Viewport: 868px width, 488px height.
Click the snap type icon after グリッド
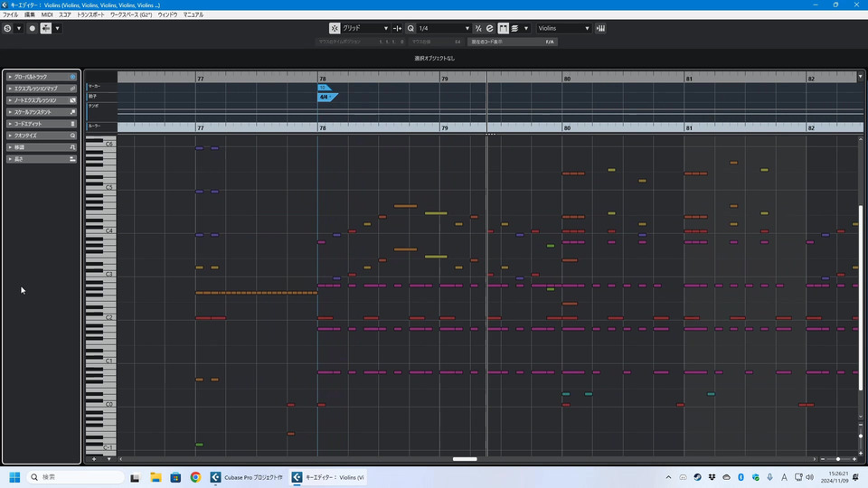pyautogui.click(x=398, y=28)
